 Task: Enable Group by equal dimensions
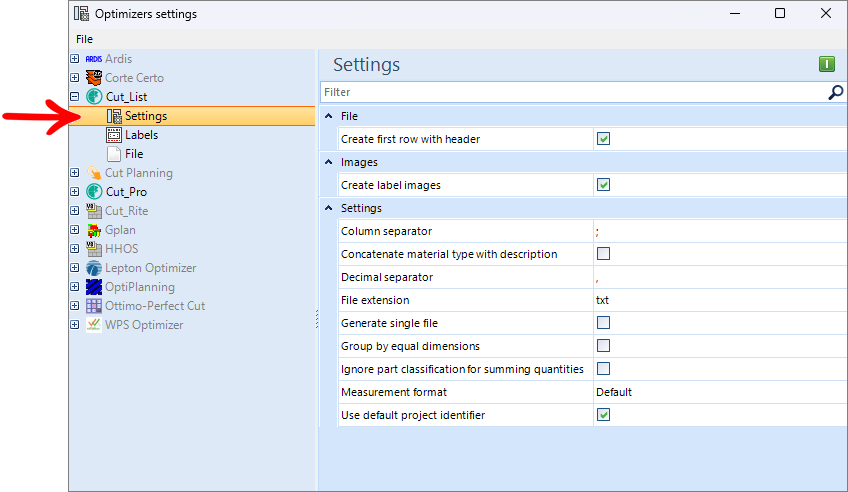point(604,345)
